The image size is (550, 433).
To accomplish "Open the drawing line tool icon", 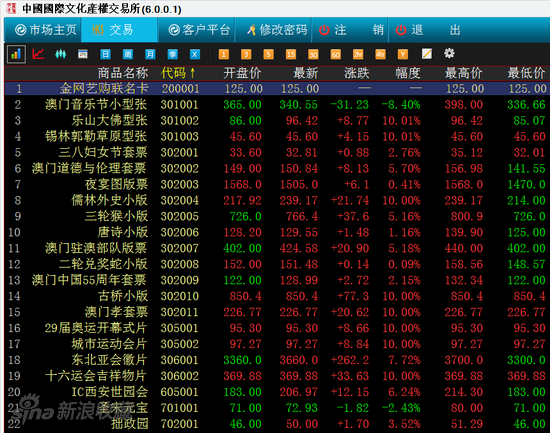I will (x=427, y=54).
